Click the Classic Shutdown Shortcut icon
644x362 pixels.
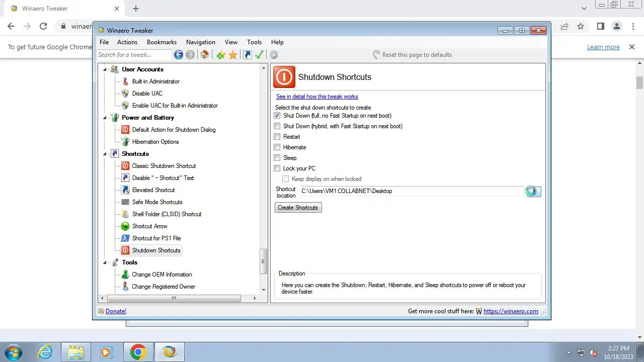coord(125,166)
